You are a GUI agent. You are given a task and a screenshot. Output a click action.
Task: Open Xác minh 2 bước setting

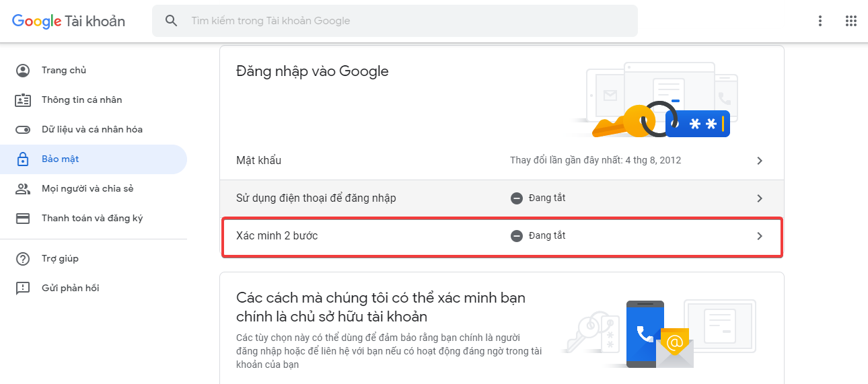(277, 236)
